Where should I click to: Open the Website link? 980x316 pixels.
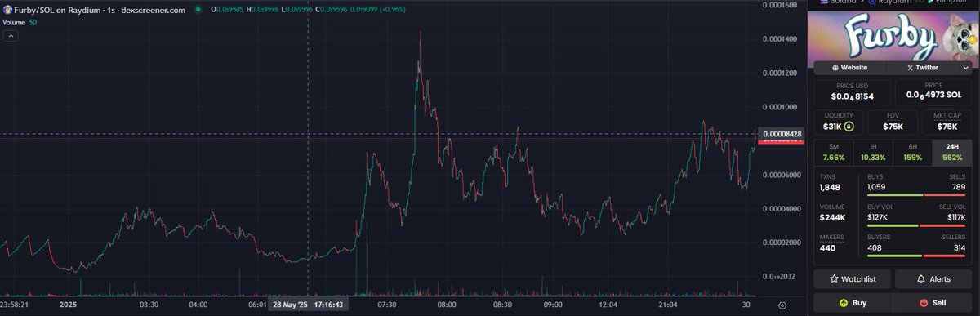(850, 68)
